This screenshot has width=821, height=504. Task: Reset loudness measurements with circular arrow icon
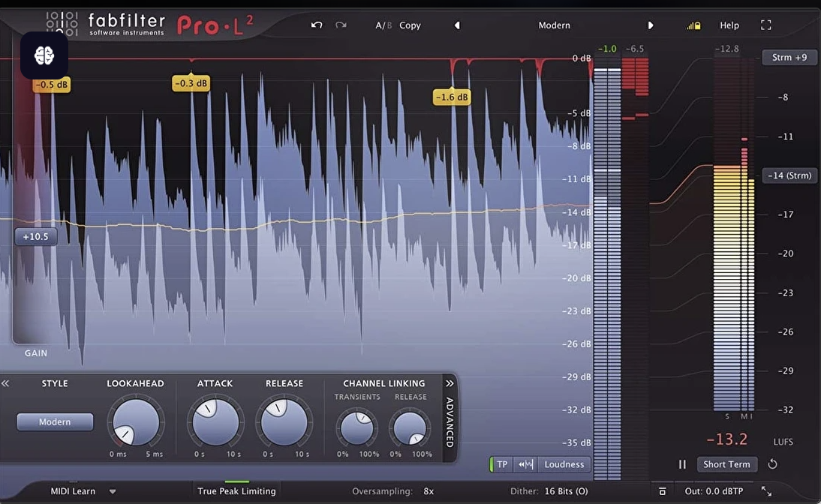(x=773, y=464)
